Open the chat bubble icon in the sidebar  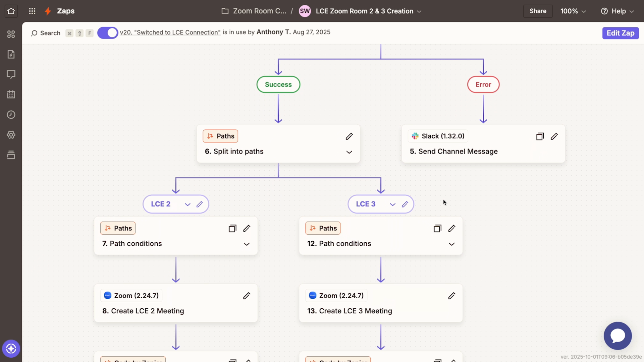11,74
